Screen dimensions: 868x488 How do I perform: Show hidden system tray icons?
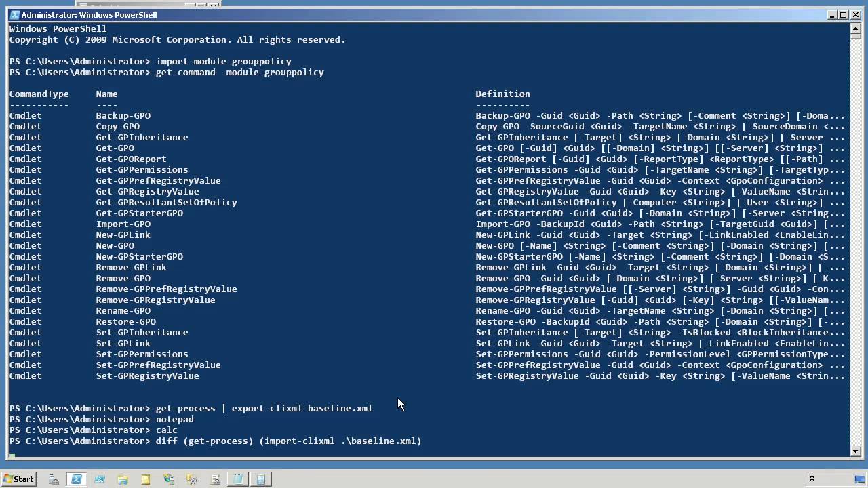click(x=812, y=479)
